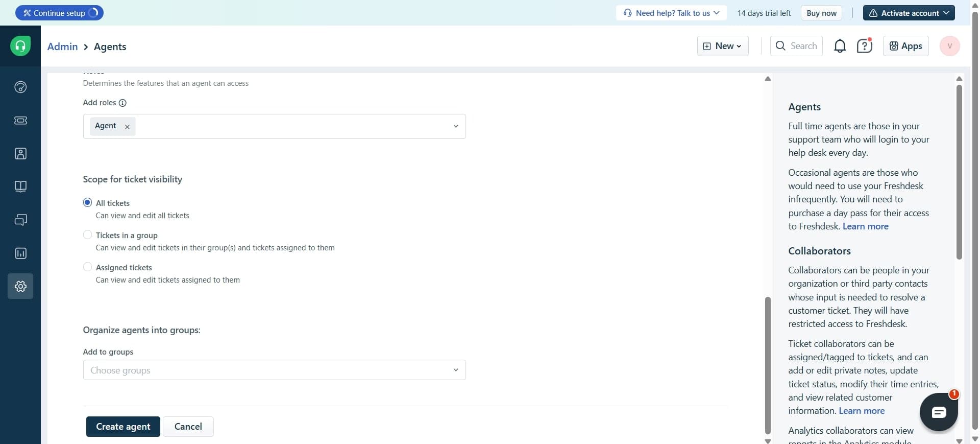
Task: Open the Apps button
Action: pos(906,46)
